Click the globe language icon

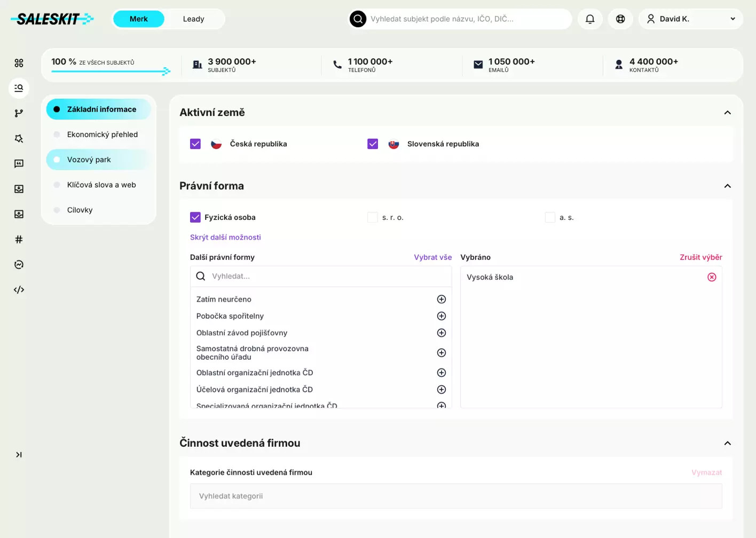(x=620, y=19)
